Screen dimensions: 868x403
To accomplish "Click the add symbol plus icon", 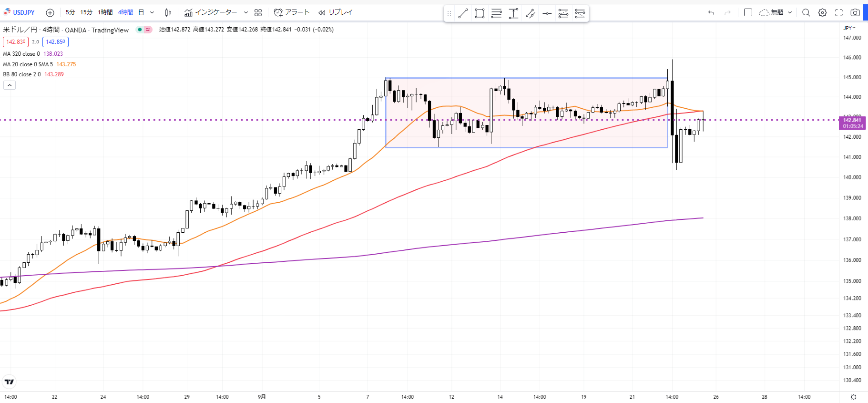I will point(50,13).
